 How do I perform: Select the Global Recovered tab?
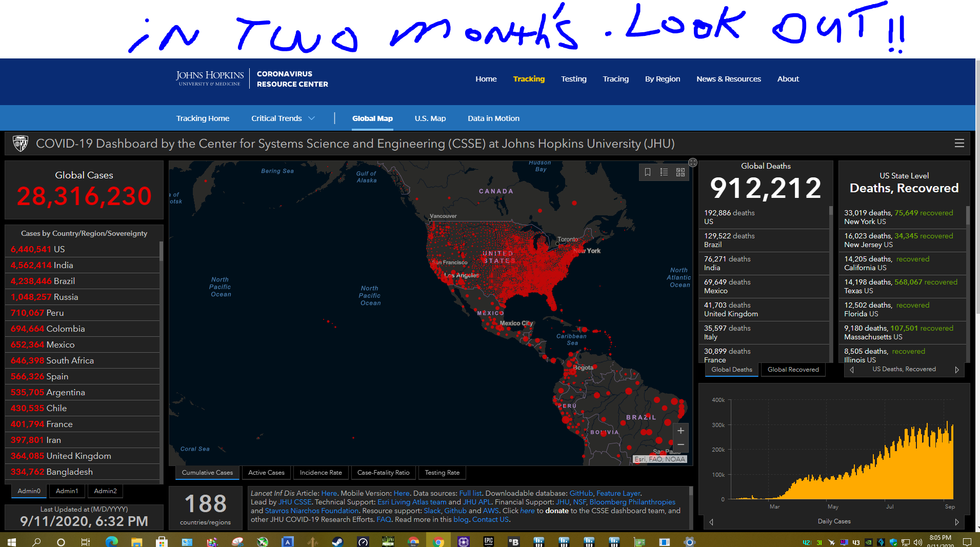[x=793, y=370]
